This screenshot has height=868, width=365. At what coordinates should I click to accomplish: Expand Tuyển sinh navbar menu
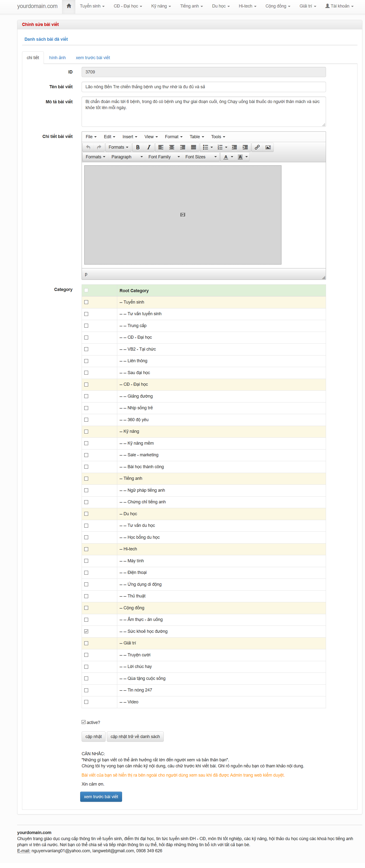92,6
